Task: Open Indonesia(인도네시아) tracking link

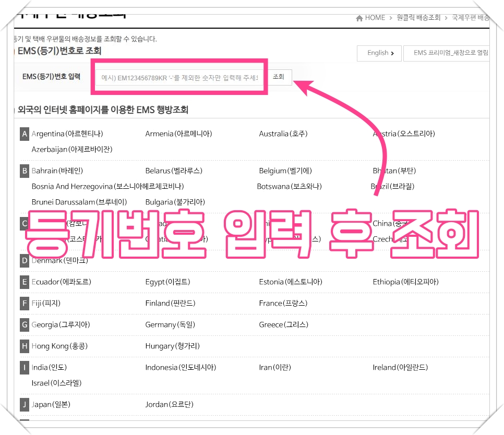Action: [x=181, y=368]
